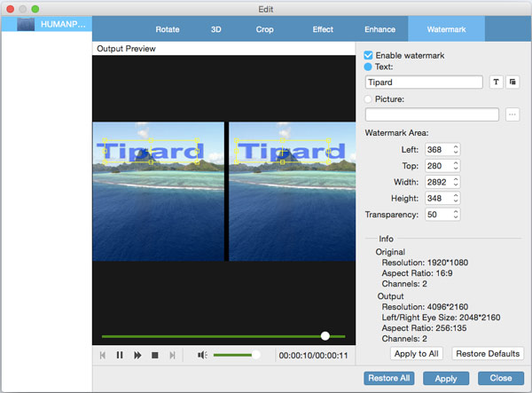The height and width of the screenshot is (393, 532).
Task: Click the empty Picture path field
Action: coord(432,114)
